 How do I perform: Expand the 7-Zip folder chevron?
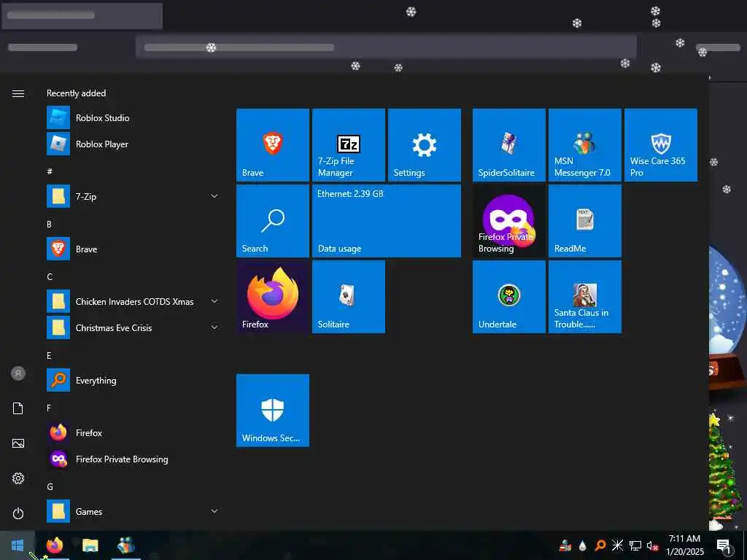tap(214, 196)
